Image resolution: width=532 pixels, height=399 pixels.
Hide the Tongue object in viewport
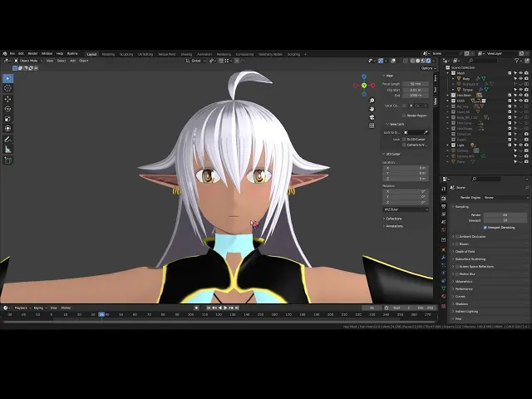click(521, 90)
